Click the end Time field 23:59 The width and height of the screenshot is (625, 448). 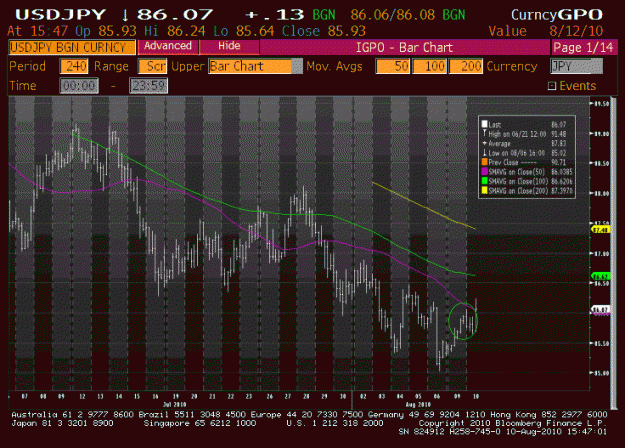tap(149, 86)
